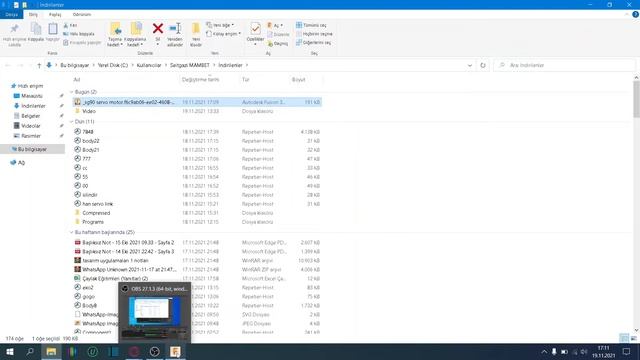Image resolution: width=640 pixels, height=360 pixels.
Task: Open the Yeni öğe dropdown
Action: 220,25
